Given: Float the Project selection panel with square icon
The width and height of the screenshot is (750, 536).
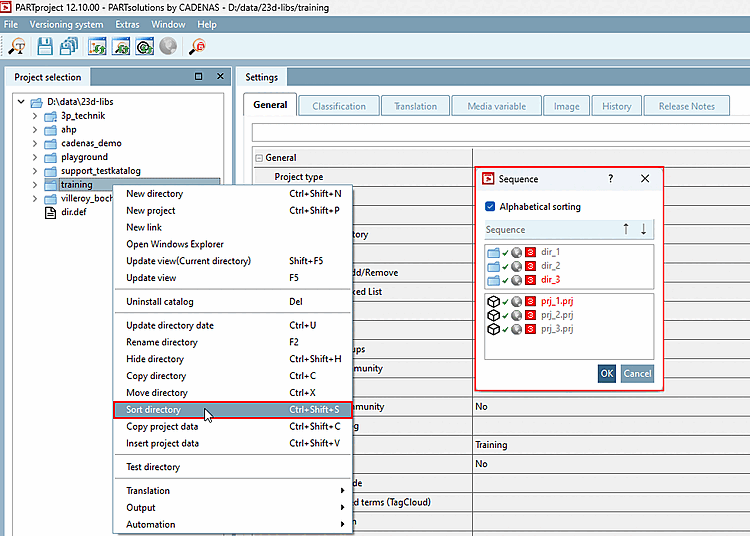Looking at the screenshot, I should coord(198,77).
